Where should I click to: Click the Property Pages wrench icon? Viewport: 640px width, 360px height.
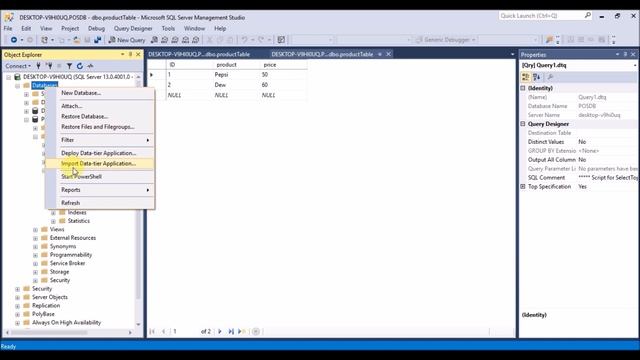(x=551, y=77)
